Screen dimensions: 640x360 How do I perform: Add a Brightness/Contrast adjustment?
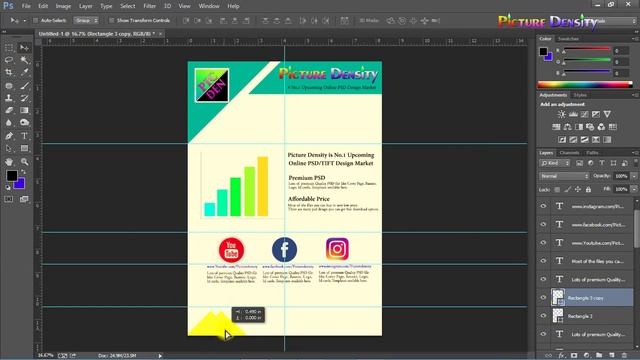click(x=562, y=114)
